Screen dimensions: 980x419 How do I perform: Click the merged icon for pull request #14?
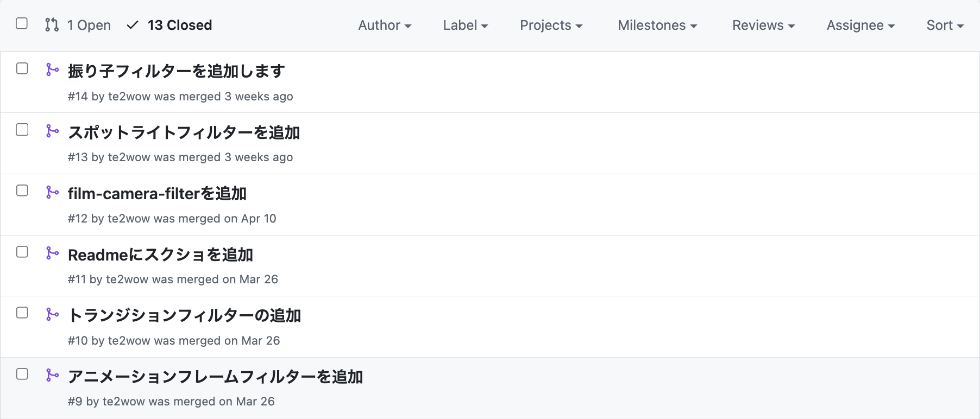tap(52, 69)
